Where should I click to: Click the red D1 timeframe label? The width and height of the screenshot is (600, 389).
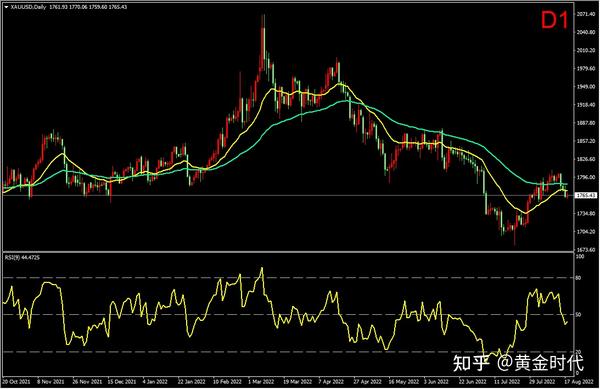tap(554, 20)
